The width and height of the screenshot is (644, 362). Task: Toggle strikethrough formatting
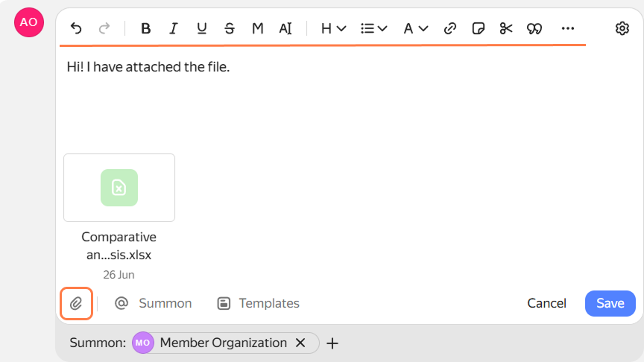coord(229,28)
